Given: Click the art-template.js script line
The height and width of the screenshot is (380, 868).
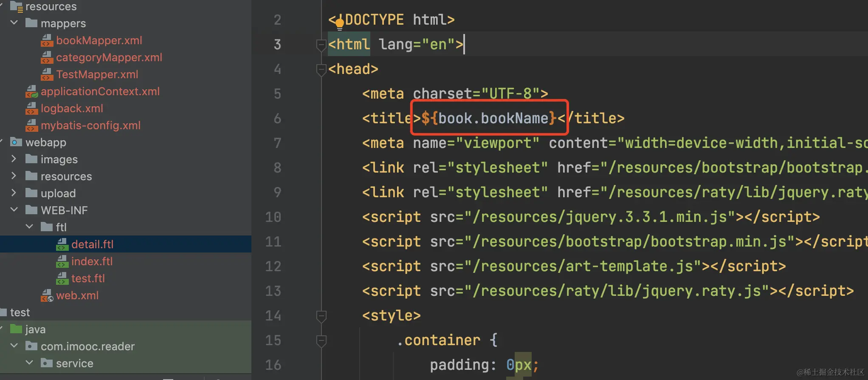Looking at the screenshot, I should click(x=574, y=266).
